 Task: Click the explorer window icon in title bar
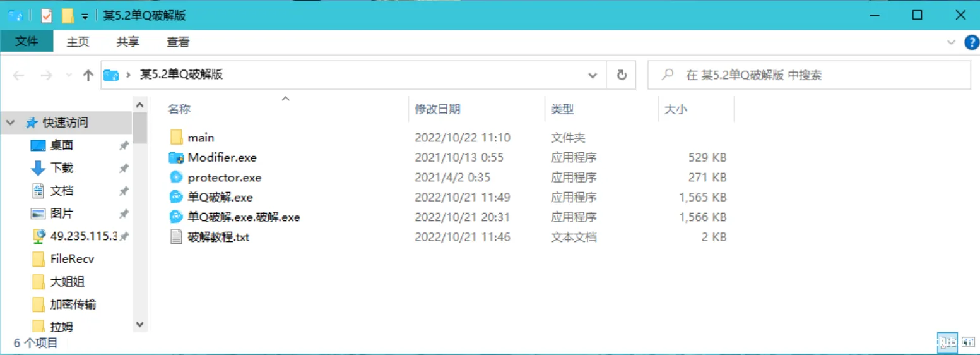tap(15, 16)
